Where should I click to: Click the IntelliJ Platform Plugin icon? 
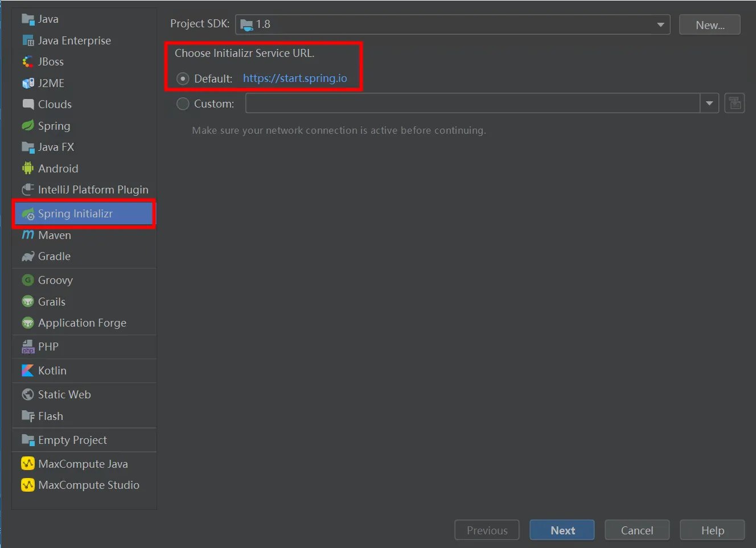tap(28, 189)
